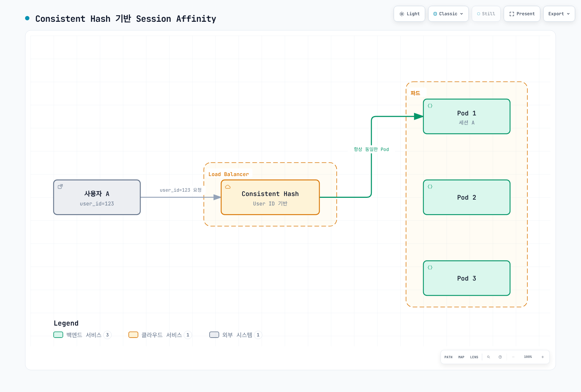
Task: Click the Legend heading
Action: tap(66, 323)
